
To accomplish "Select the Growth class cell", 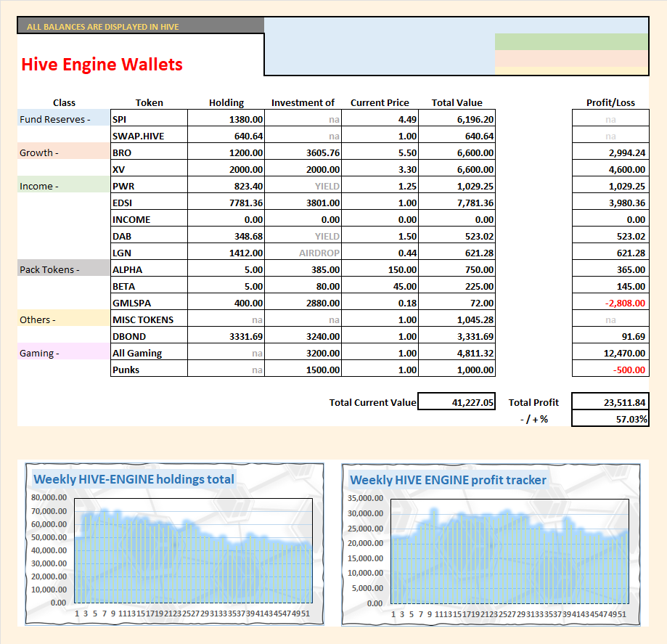I will (x=64, y=151).
